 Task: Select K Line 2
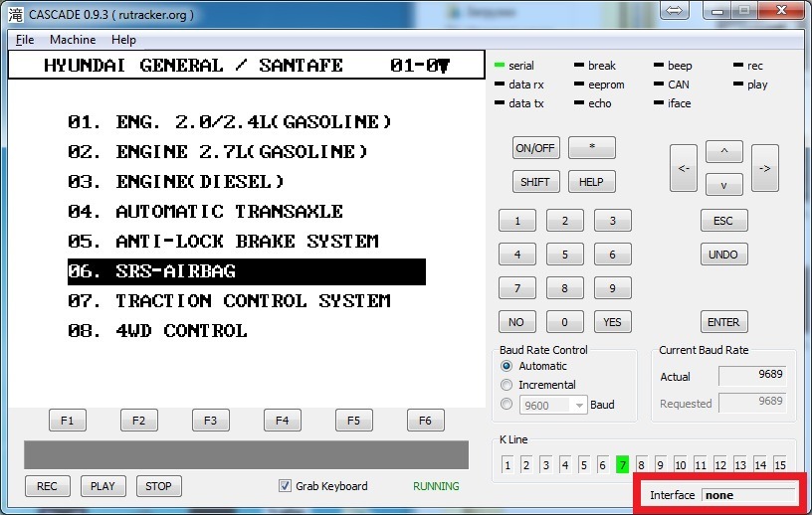(526, 465)
